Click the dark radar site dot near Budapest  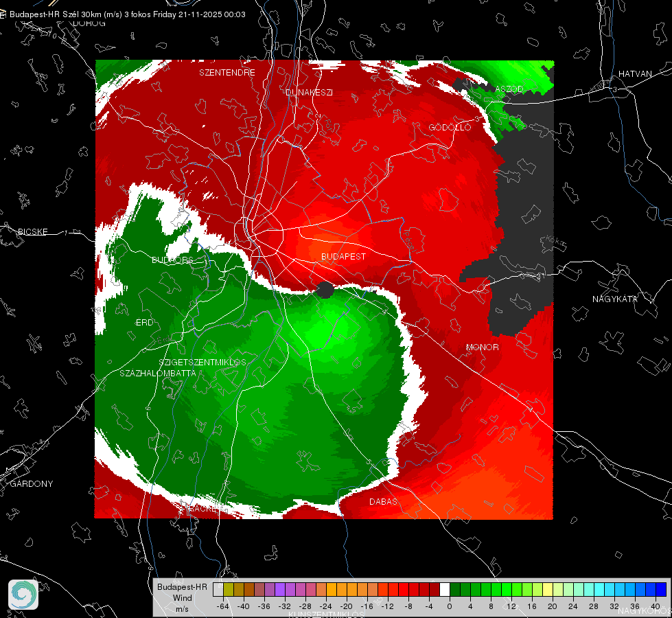click(325, 290)
